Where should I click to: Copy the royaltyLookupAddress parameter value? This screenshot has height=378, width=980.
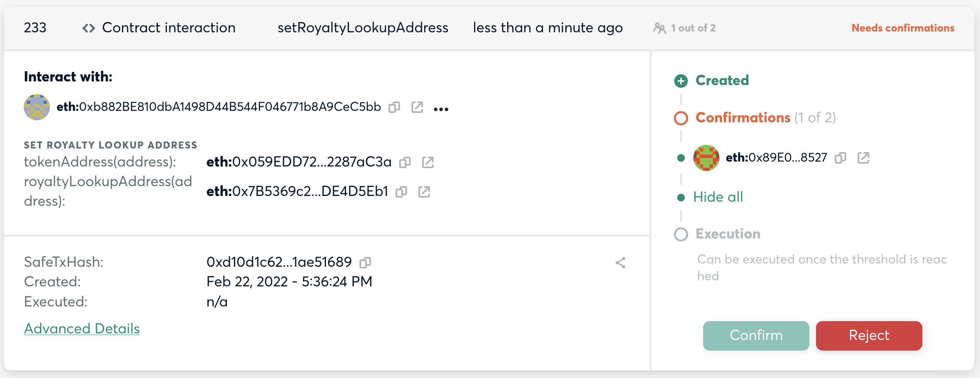(401, 191)
